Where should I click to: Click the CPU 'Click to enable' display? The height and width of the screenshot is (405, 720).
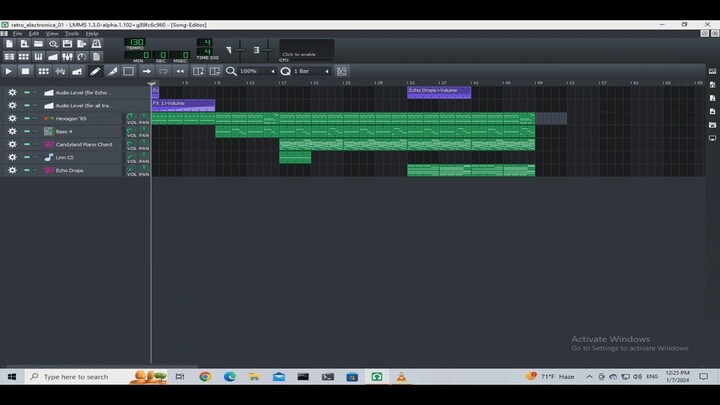point(306,51)
